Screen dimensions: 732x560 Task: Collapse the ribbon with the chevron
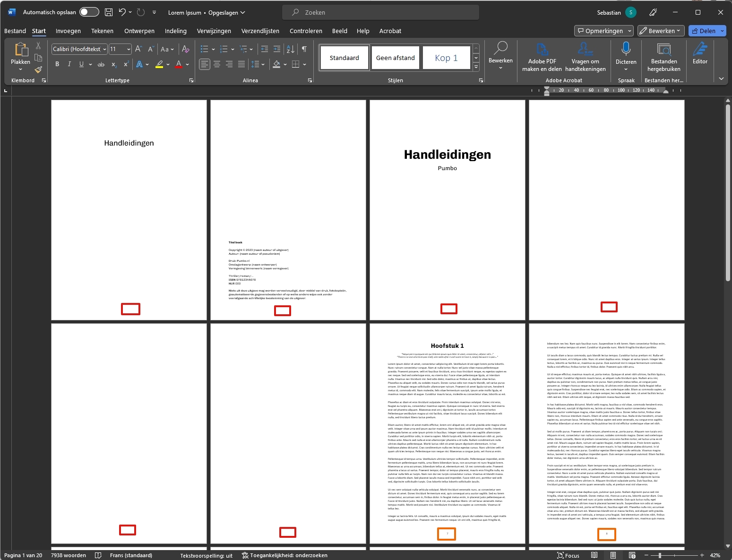point(721,79)
